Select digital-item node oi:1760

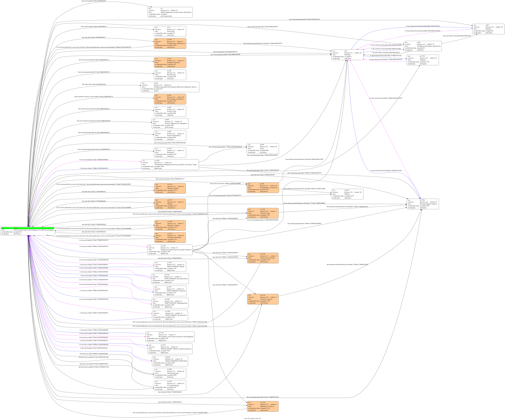(170, 303)
